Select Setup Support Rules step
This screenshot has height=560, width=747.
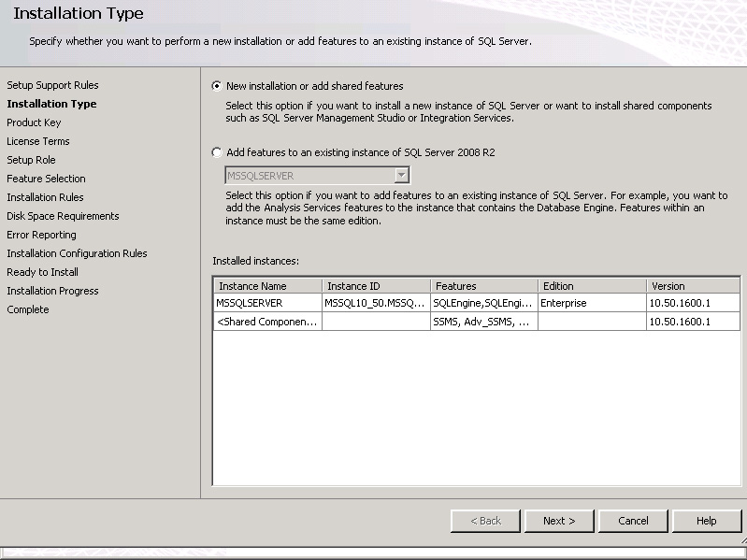click(x=52, y=85)
